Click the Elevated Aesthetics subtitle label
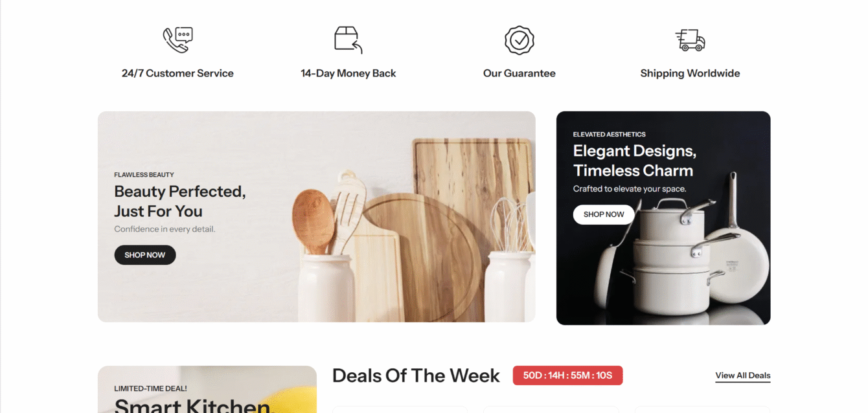Image resolution: width=868 pixels, height=413 pixels. pos(609,135)
